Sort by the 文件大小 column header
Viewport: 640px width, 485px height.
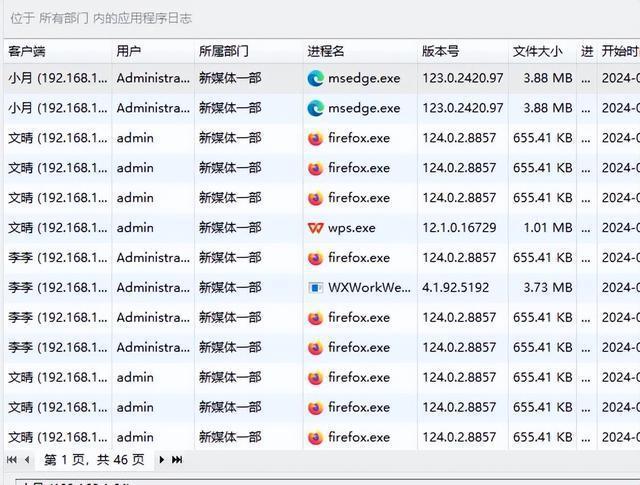point(542,51)
